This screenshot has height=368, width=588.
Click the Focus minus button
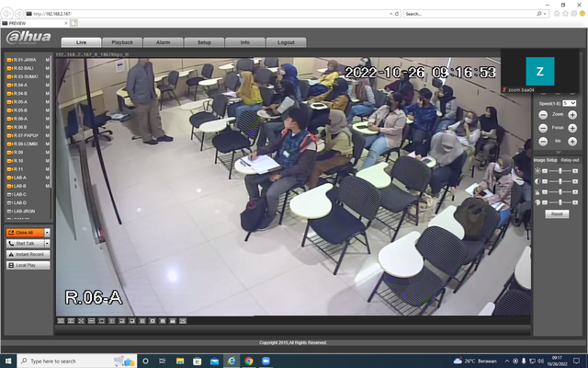(x=543, y=129)
